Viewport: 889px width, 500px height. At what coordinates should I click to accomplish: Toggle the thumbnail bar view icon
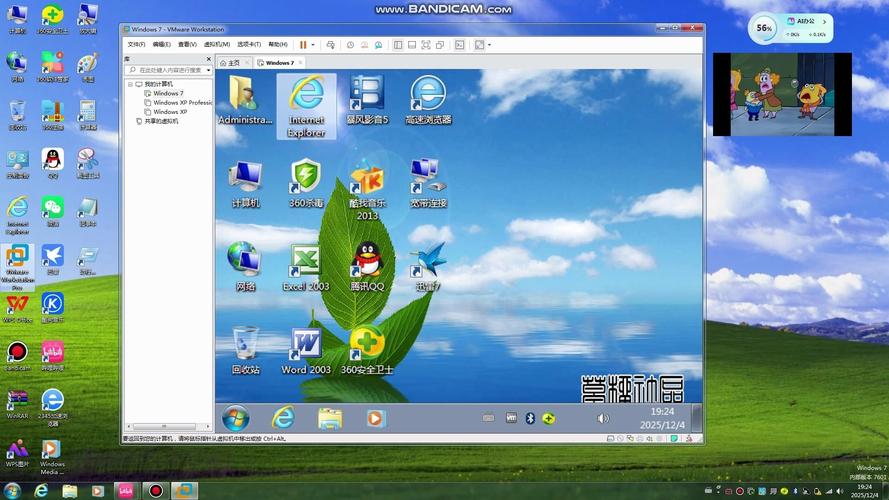(x=412, y=45)
